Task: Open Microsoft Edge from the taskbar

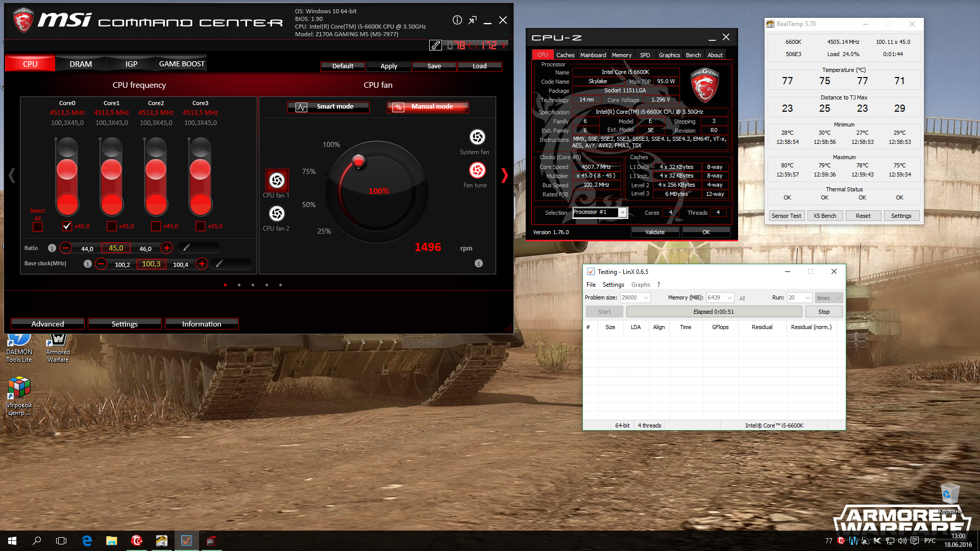Action: (x=87, y=541)
